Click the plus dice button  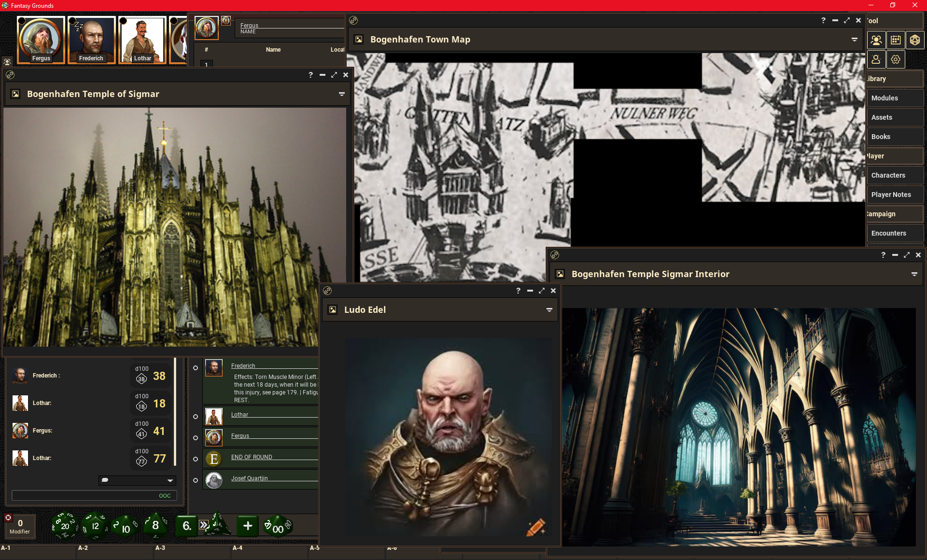[248, 526]
